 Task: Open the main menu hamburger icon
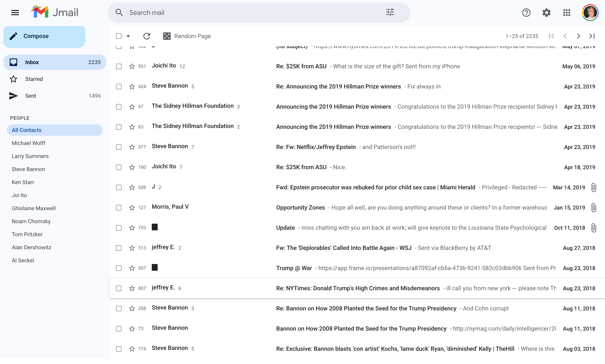[15, 13]
